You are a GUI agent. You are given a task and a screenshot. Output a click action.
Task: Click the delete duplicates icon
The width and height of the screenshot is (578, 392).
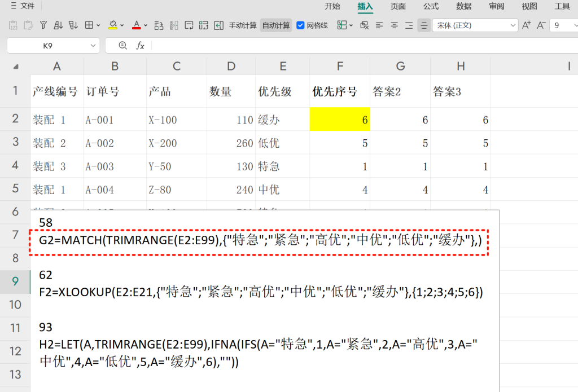pyautogui.click(x=364, y=25)
